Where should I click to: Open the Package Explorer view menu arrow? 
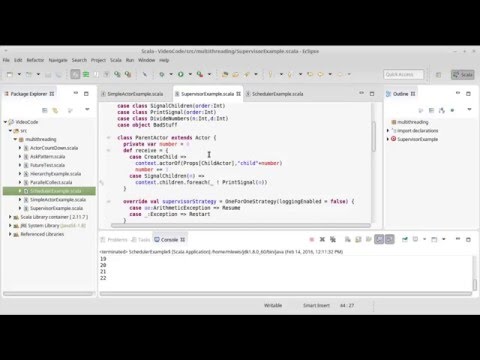pyautogui.click(x=87, y=109)
